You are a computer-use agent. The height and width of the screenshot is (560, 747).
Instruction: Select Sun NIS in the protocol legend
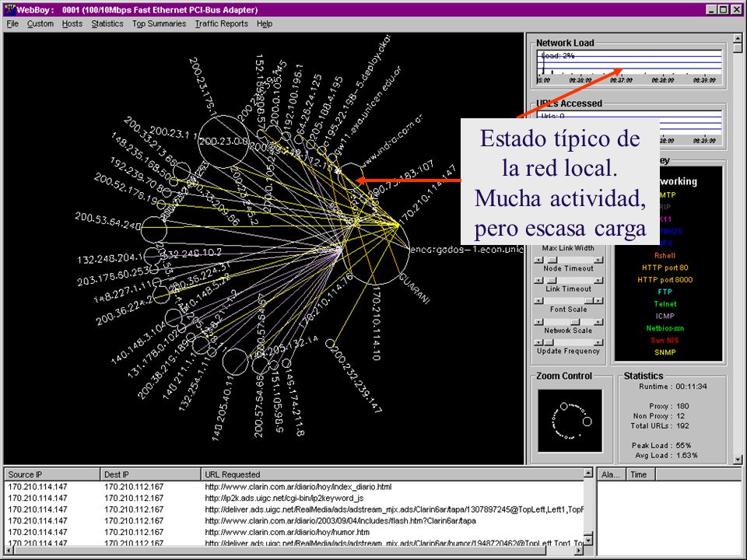[x=665, y=340]
